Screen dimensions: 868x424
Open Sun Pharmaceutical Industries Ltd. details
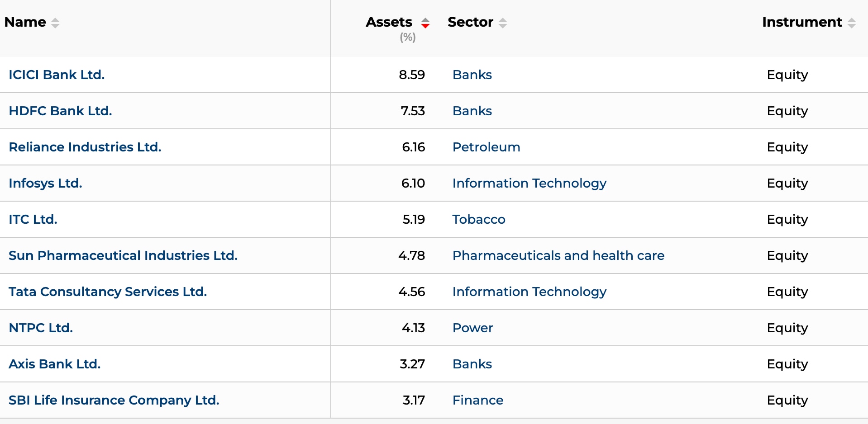(123, 255)
